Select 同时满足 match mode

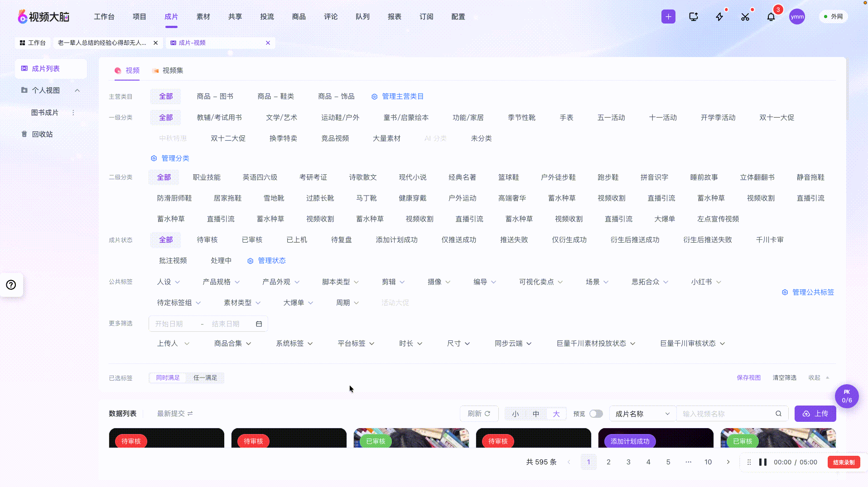(x=168, y=377)
